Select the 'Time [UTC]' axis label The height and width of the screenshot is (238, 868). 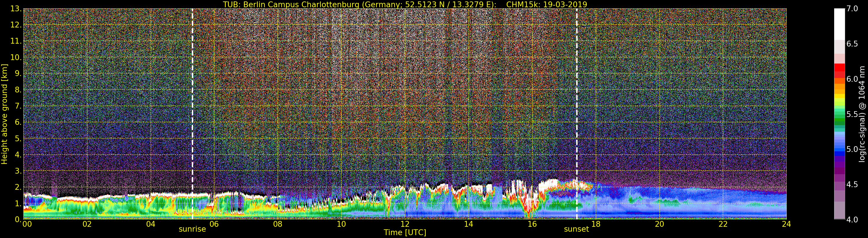[x=405, y=233]
